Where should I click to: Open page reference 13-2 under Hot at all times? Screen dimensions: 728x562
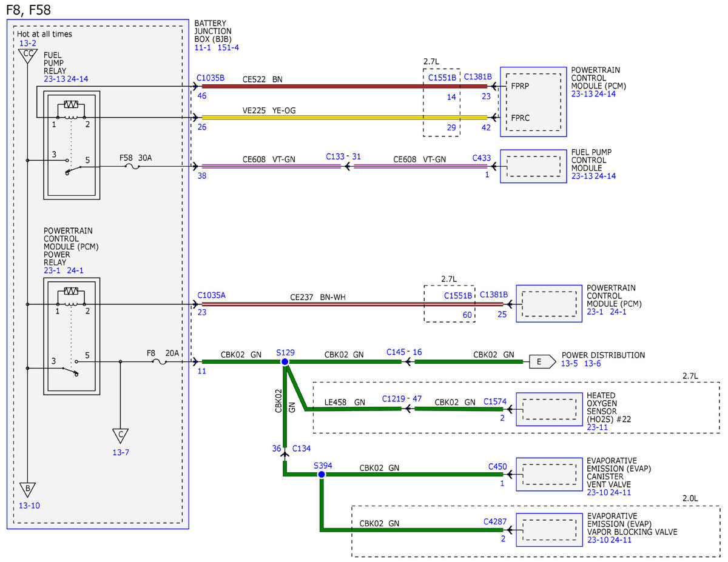(28, 43)
